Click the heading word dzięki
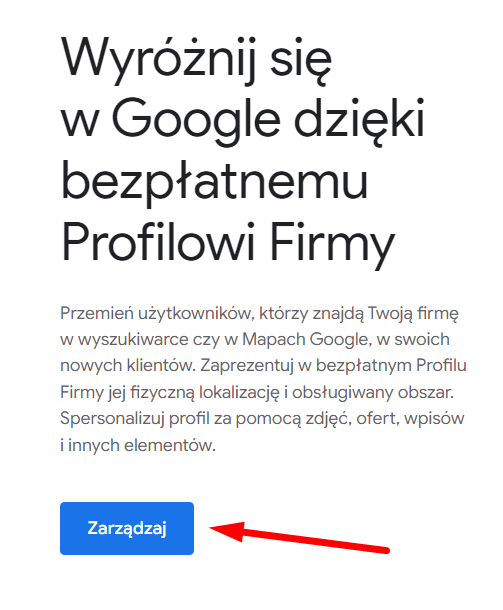The height and width of the screenshot is (610, 503). (x=360, y=119)
